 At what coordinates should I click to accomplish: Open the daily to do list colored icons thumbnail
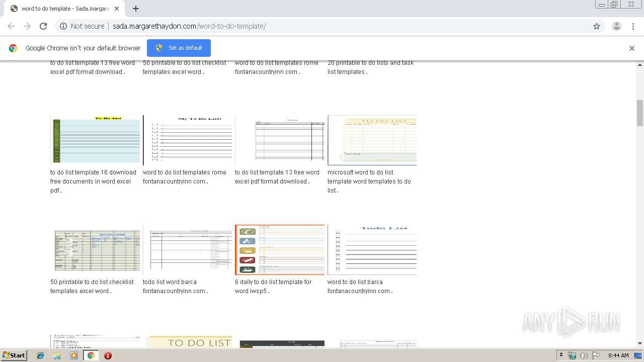(280, 250)
